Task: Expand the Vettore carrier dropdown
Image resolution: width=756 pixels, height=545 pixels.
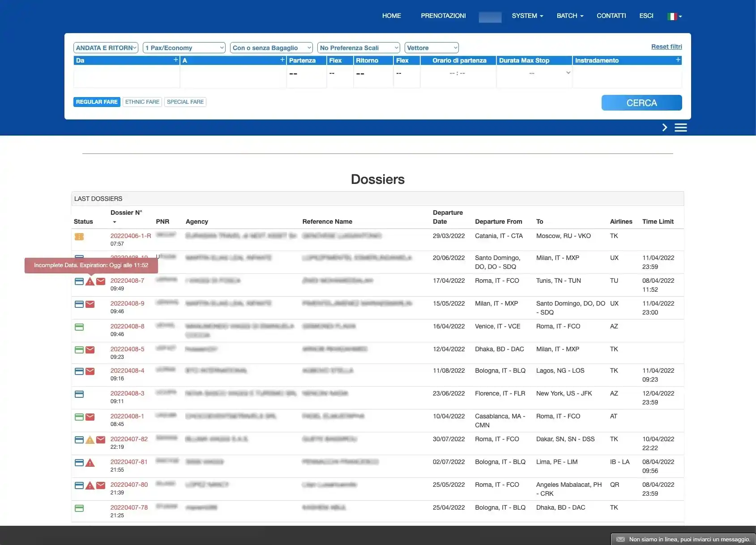Action: click(x=431, y=48)
